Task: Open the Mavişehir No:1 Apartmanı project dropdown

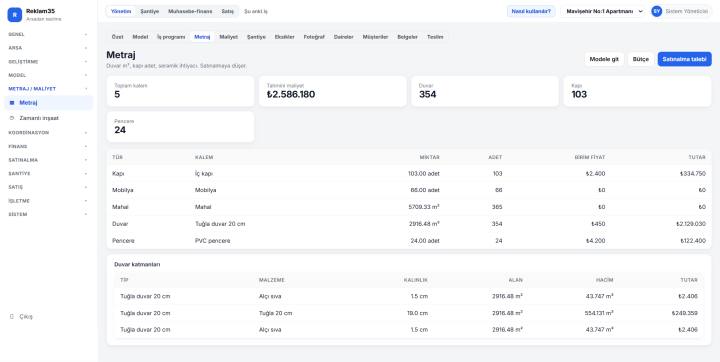Action: pos(604,11)
